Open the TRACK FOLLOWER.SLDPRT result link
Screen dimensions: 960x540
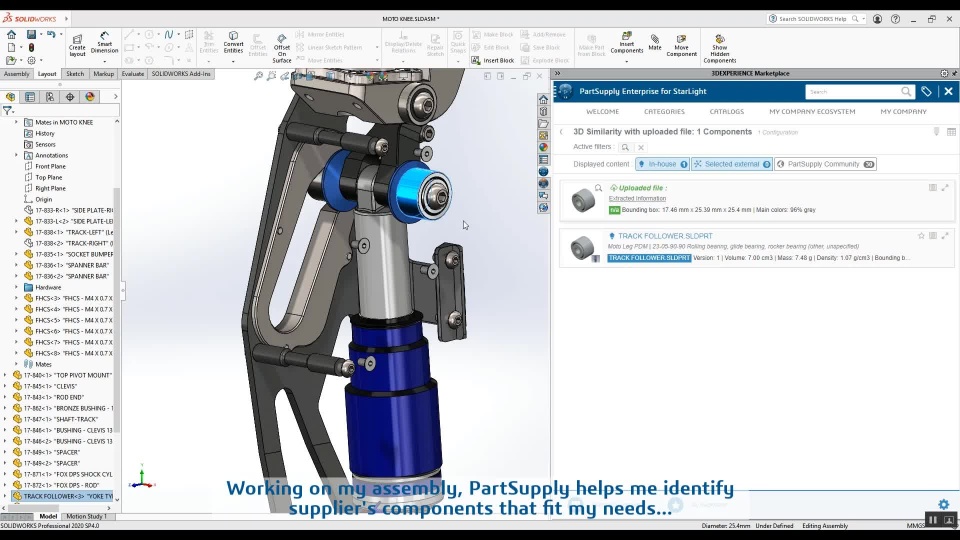665,236
